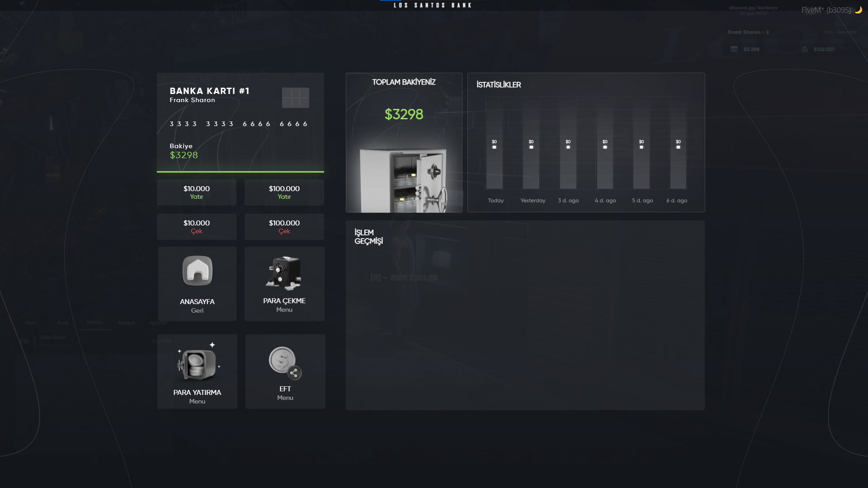Click the Today axis label
Screen dimensions: 868x488
coord(496,201)
